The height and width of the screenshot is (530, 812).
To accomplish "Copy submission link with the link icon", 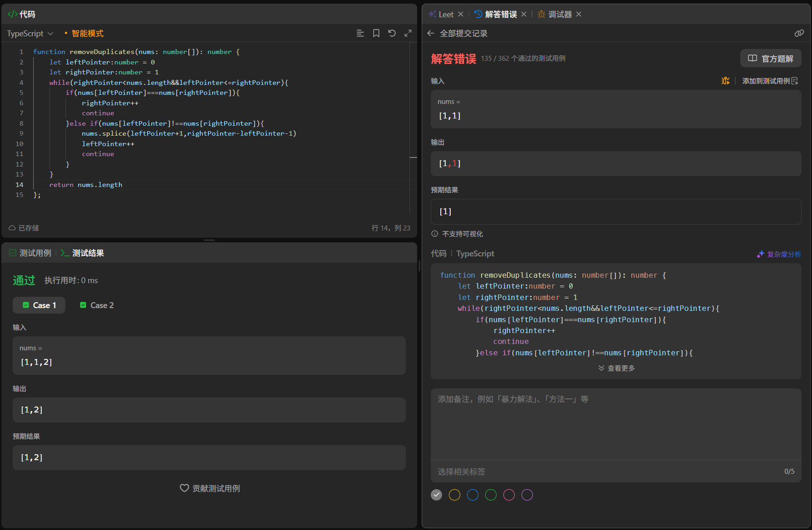I will (x=799, y=34).
